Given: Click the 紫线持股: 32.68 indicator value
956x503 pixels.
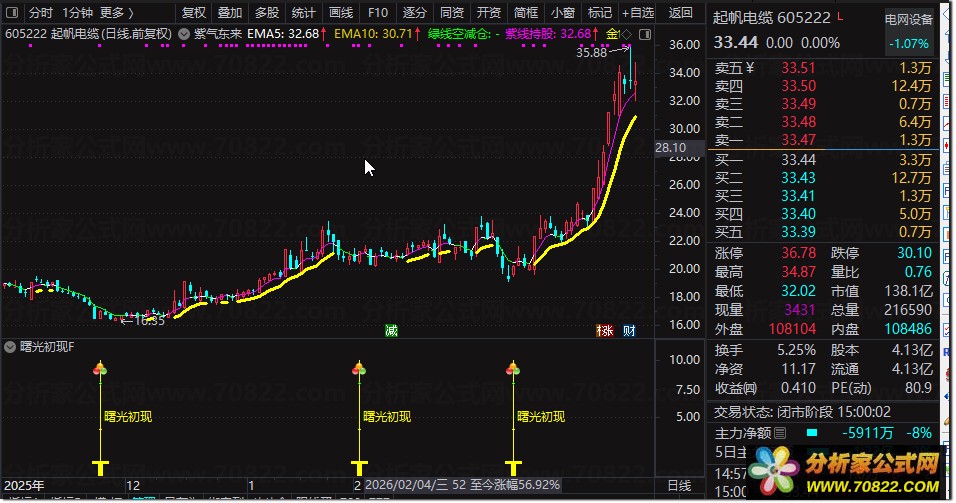Looking at the screenshot, I should click(552, 34).
